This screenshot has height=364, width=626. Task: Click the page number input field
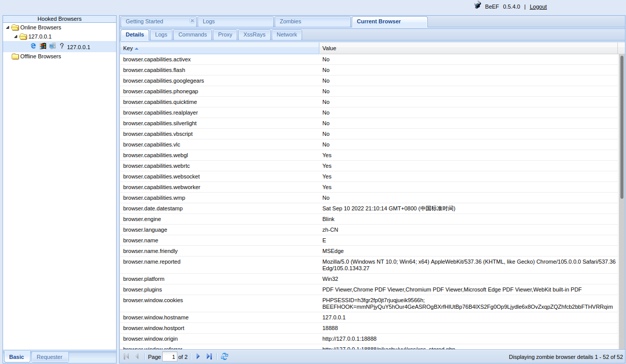pyautogui.click(x=170, y=357)
